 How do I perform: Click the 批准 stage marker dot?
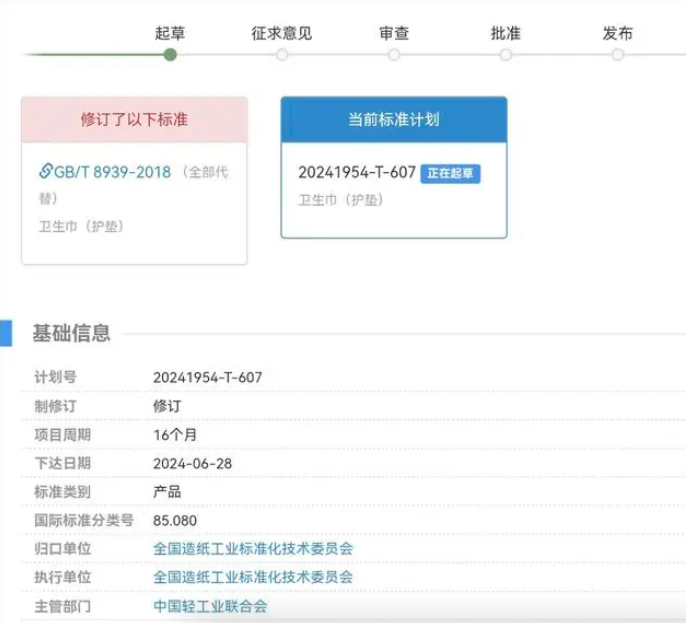tap(506, 54)
